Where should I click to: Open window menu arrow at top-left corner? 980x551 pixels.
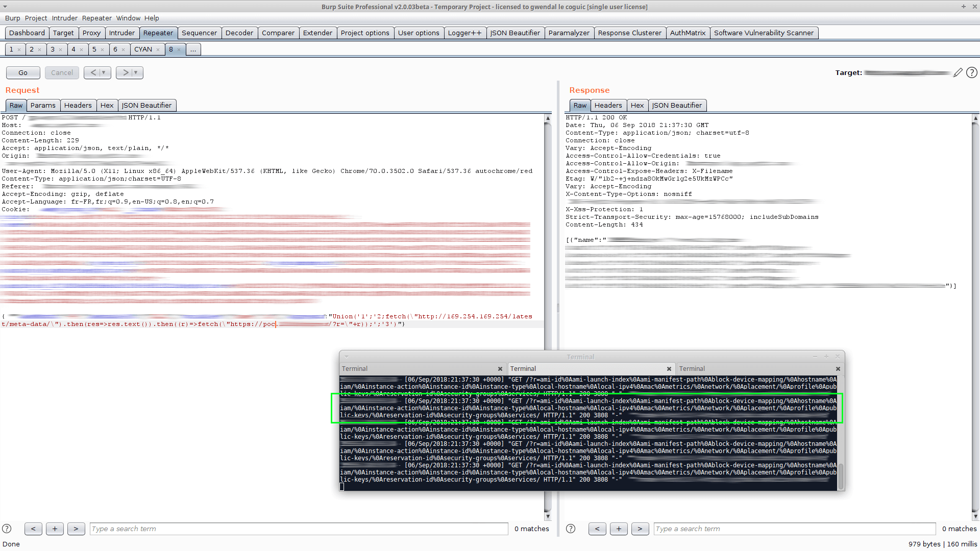tap(5, 7)
